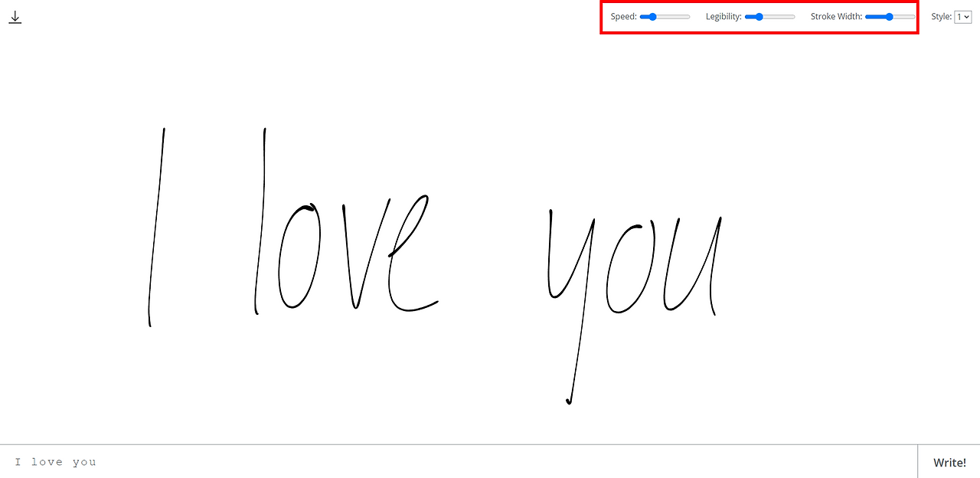
Task: Click the Speed label in the control bar
Action: pyautogui.click(x=623, y=16)
